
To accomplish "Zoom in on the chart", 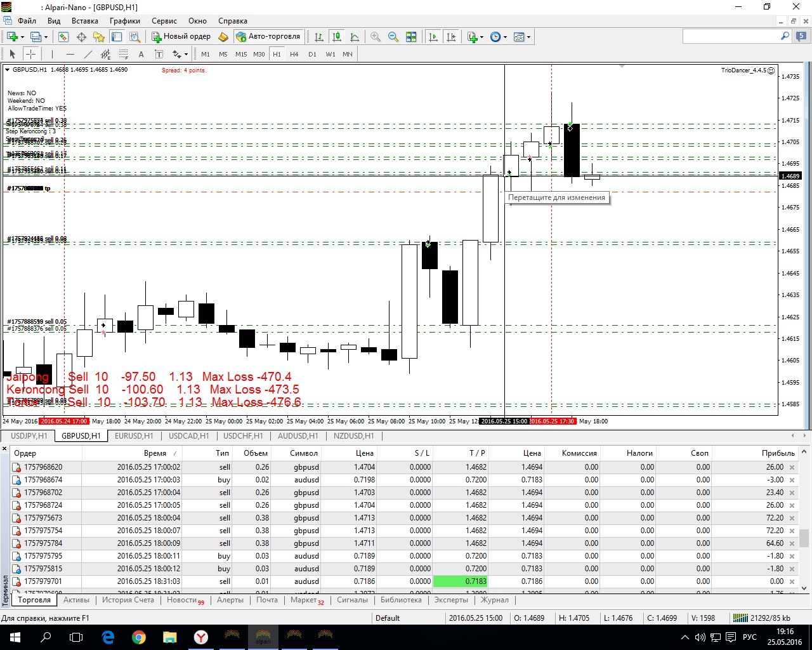I will [376, 37].
